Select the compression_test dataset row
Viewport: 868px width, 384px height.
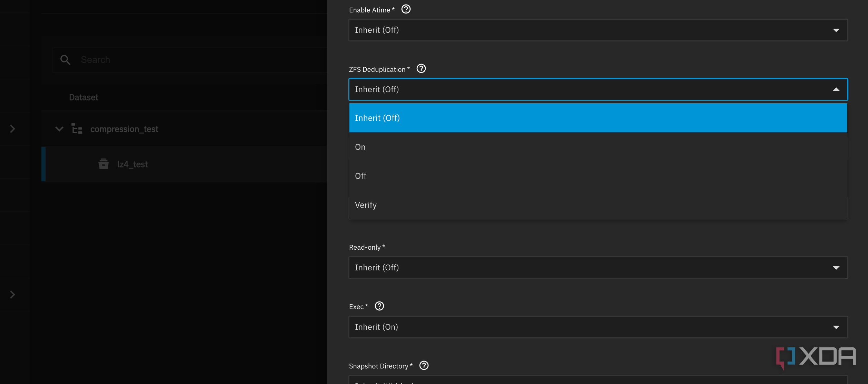click(x=184, y=129)
